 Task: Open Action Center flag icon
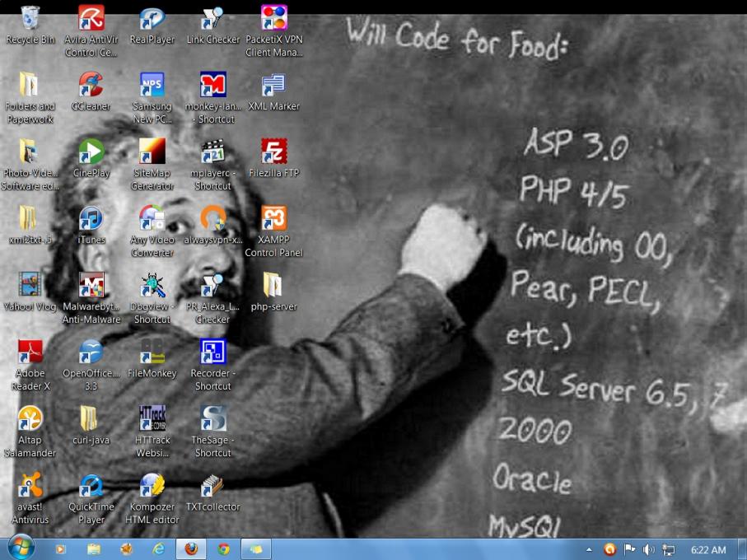click(x=629, y=549)
